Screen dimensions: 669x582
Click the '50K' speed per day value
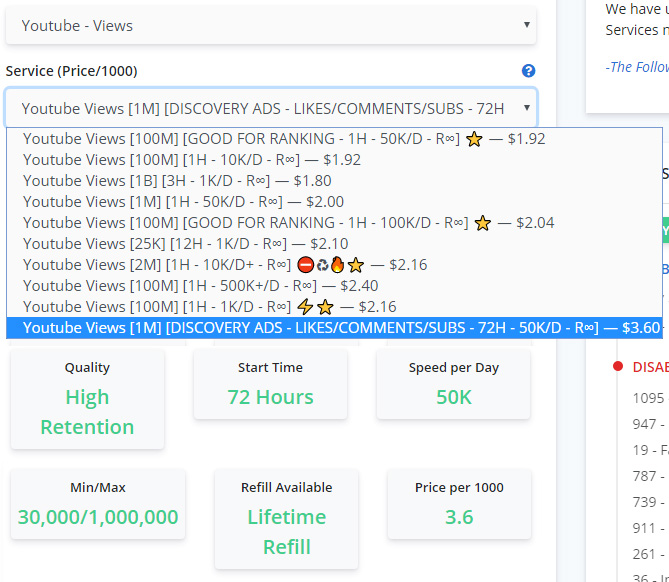tap(454, 397)
